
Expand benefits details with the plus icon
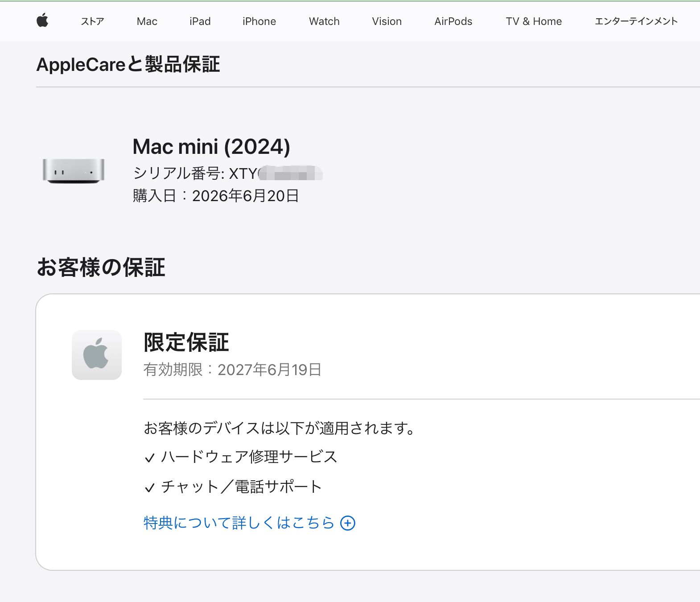tap(348, 523)
